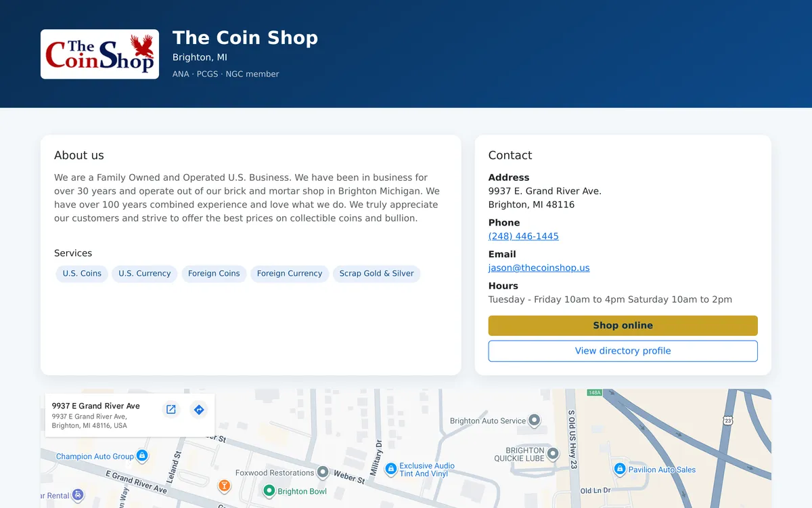Click the orange cocktail bar map marker
The height and width of the screenshot is (508, 812).
coord(224,486)
